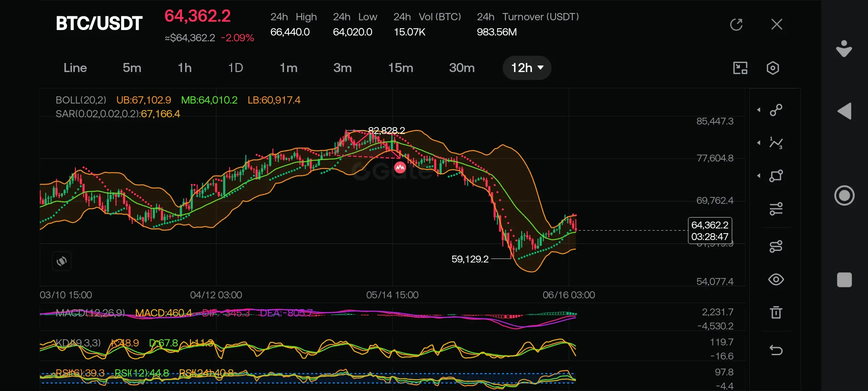This screenshot has width=868, height=391.
Task: Open the indicator toggles icon
Action: 776,247
